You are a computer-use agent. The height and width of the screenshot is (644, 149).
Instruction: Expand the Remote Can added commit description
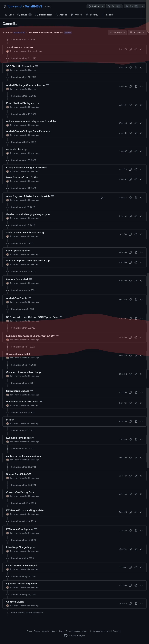coord(30,279)
